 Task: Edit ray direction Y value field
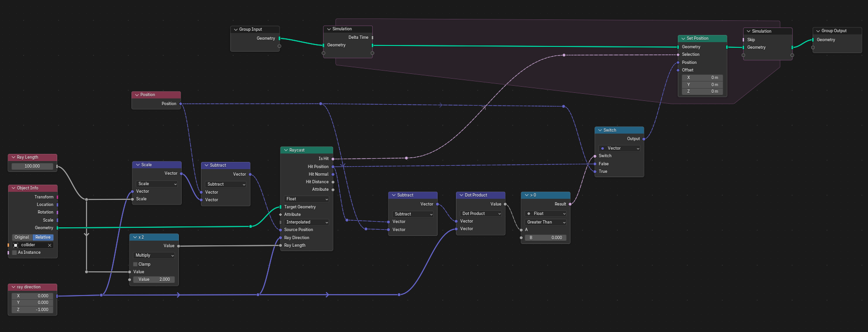click(32, 303)
